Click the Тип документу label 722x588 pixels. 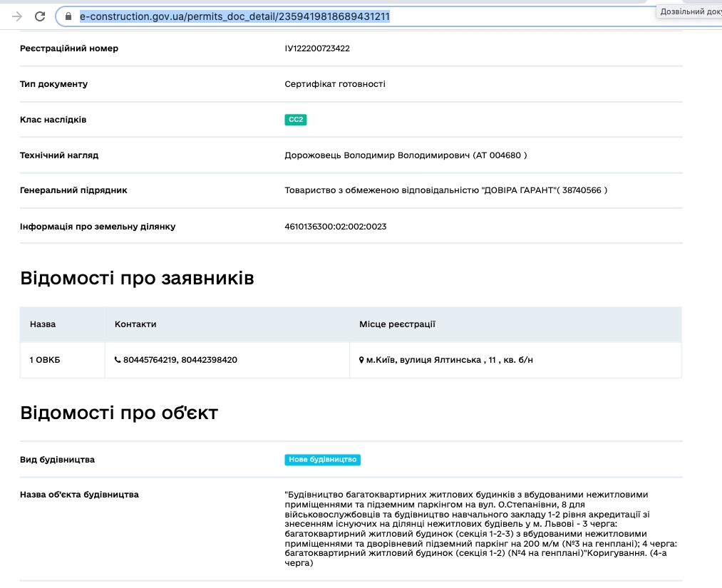53,84
